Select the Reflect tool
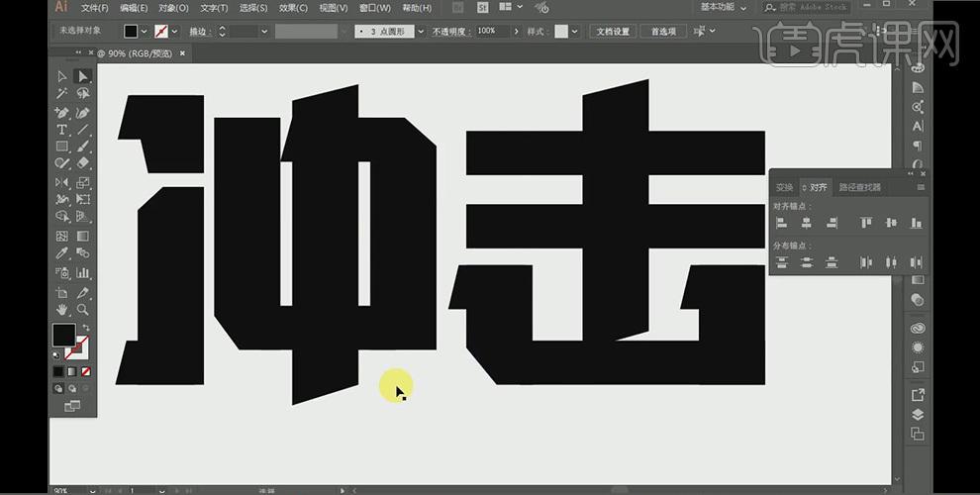Viewport: 980px width, 495px height. coord(62,182)
